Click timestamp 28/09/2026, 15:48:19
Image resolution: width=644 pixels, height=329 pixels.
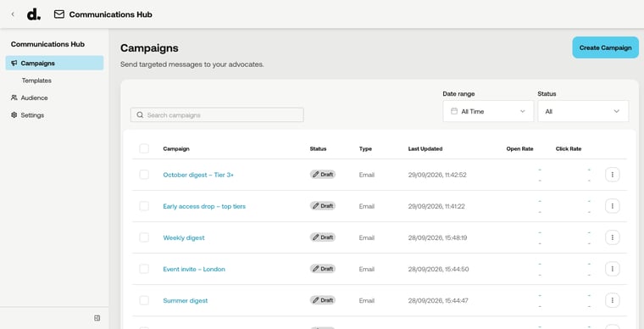point(437,237)
